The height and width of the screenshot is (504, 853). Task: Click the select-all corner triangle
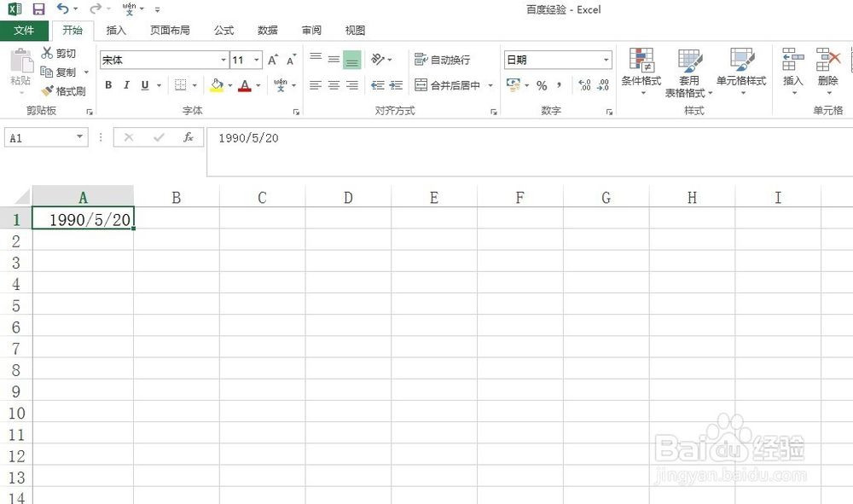(x=22, y=196)
